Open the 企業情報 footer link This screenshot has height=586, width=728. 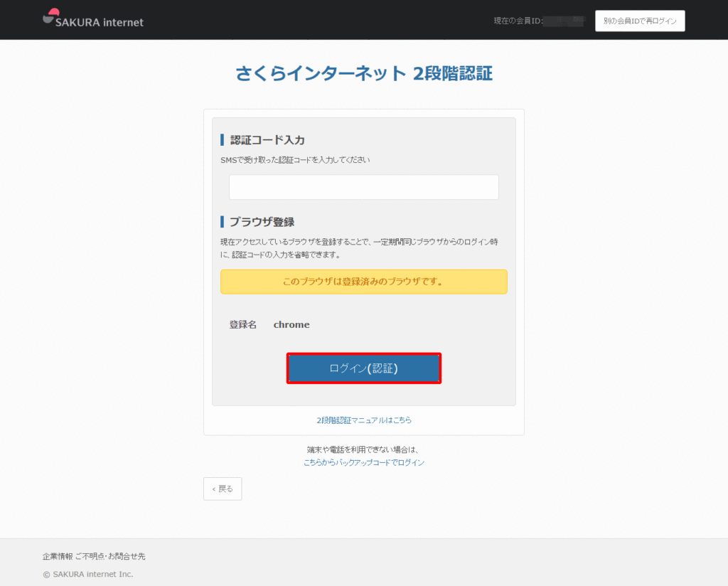coord(58,556)
